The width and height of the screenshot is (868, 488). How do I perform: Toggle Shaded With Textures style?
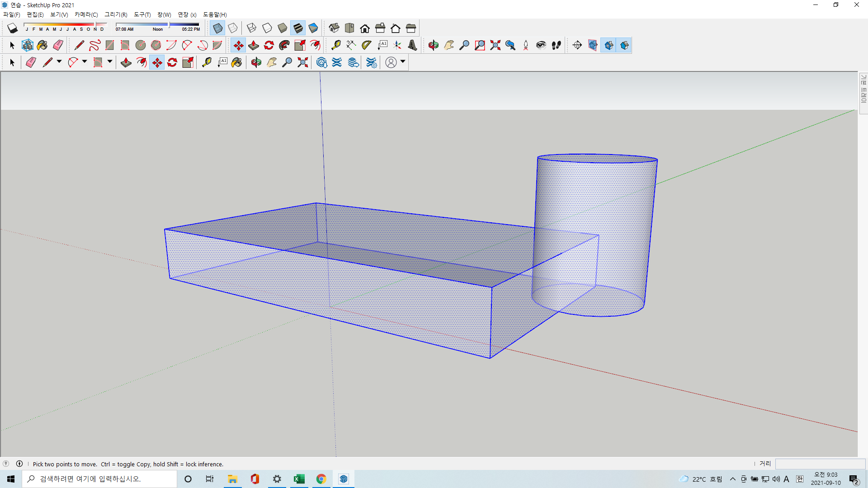298,28
